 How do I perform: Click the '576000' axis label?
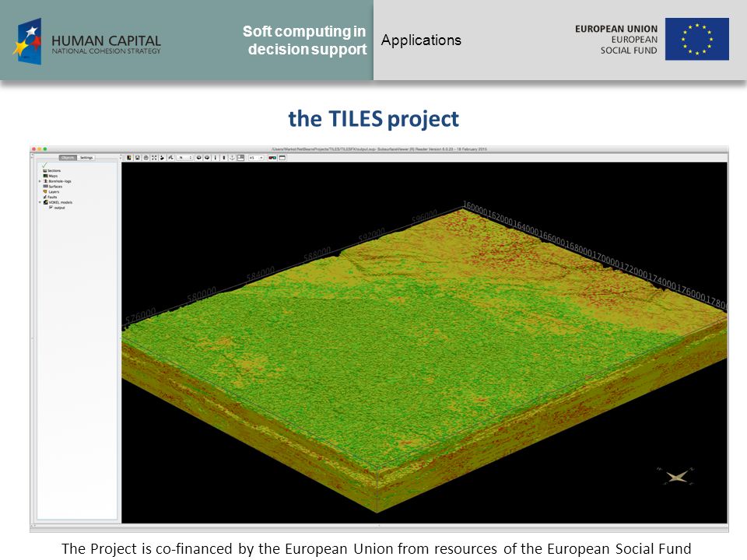coord(141,315)
